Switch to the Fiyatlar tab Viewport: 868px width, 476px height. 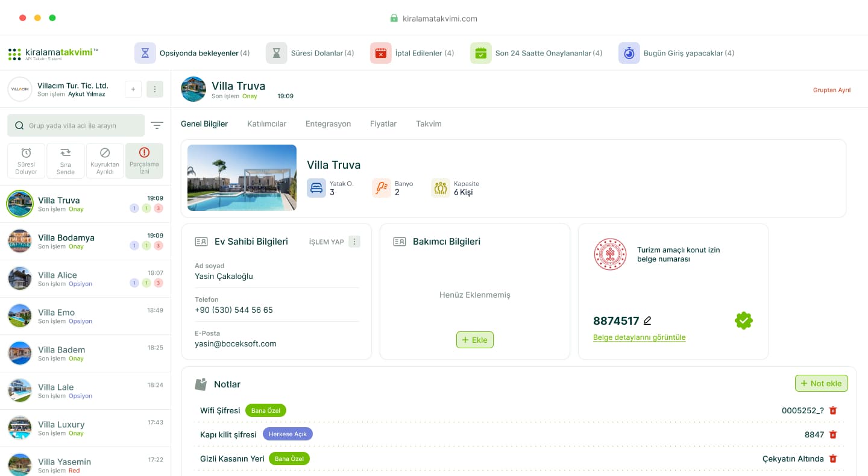[x=383, y=124]
